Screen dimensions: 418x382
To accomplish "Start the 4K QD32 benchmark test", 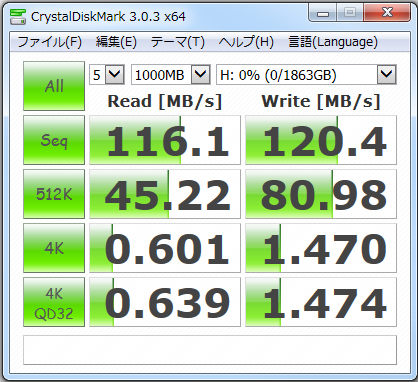I will pyautogui.click(x=54, y=302).
